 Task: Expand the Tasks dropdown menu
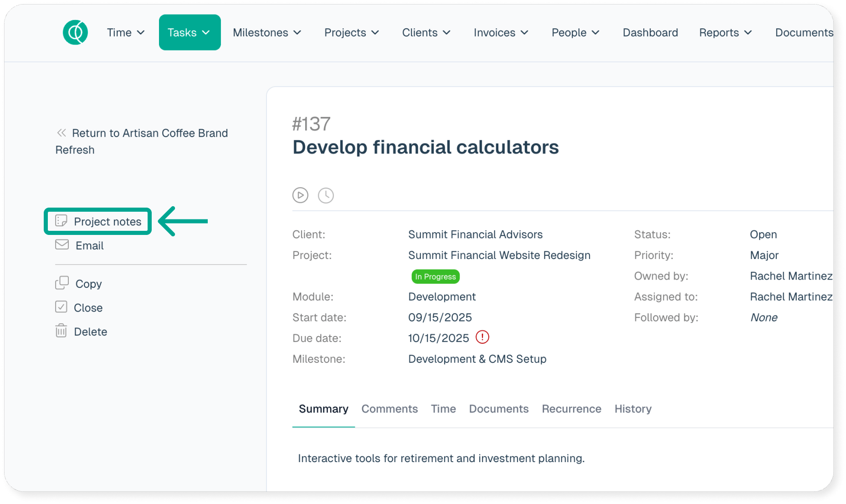(190, 32)
